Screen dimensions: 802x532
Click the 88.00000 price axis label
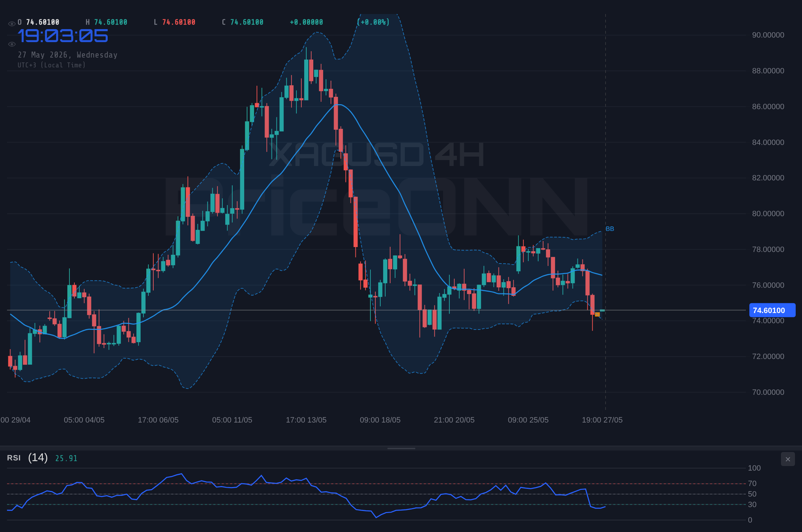768,71
